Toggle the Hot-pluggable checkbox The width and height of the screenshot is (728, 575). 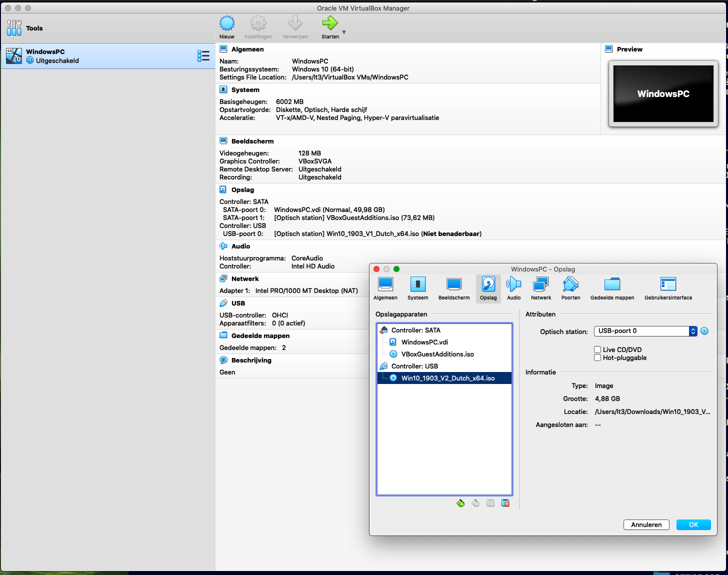coord(597,357)
